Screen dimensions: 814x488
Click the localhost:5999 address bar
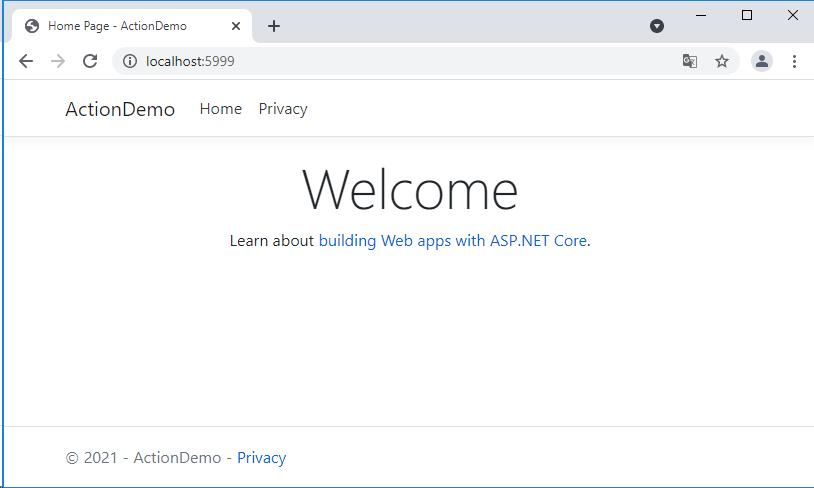tap(400, 61)
